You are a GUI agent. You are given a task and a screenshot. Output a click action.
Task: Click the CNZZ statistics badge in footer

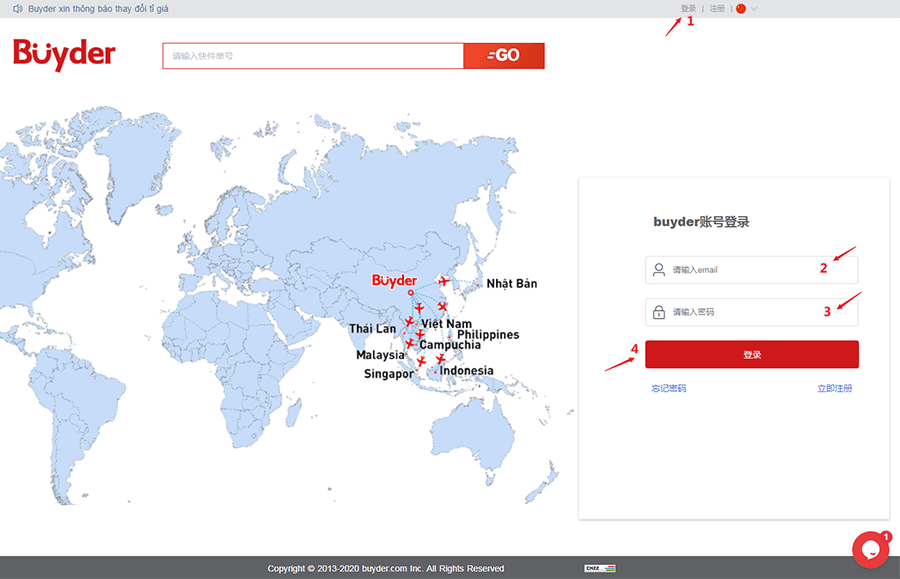[600, 568]
